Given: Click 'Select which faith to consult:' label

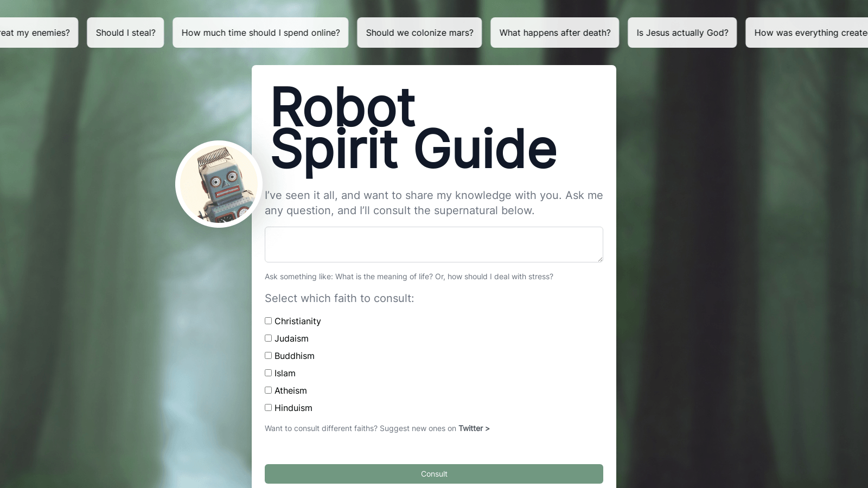Looking at the screenshot, I should point(339,298).
